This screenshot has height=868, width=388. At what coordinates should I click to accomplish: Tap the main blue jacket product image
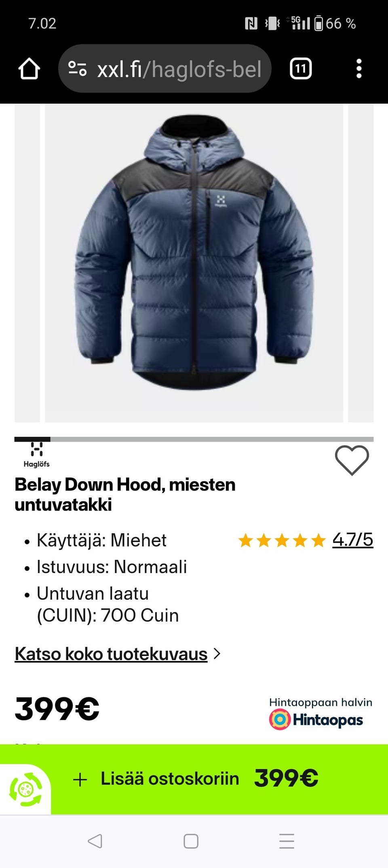194,263
